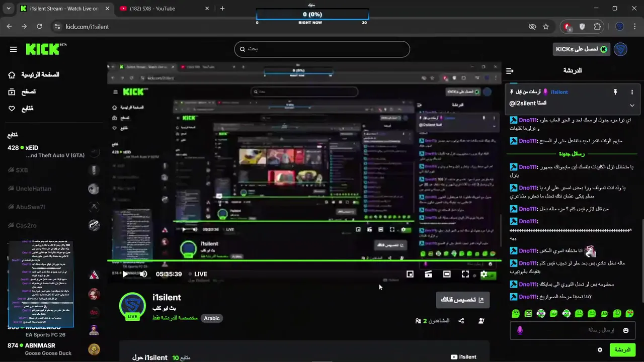644x362 pixels.
Task: Open the viewers count indicator
Action: [x=432, y=321]
